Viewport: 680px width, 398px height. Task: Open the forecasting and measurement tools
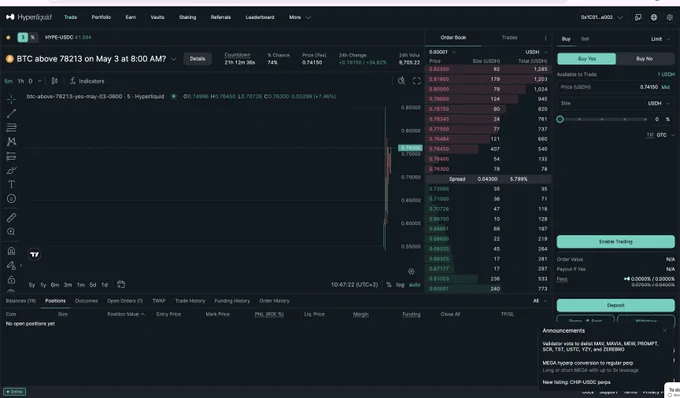[12, 156]
